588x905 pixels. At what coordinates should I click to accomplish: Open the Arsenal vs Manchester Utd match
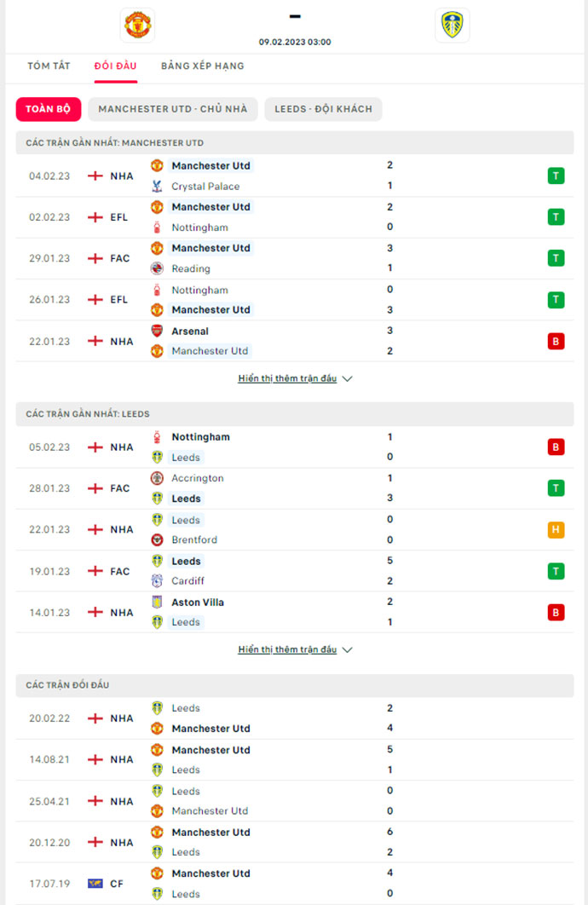273,341
